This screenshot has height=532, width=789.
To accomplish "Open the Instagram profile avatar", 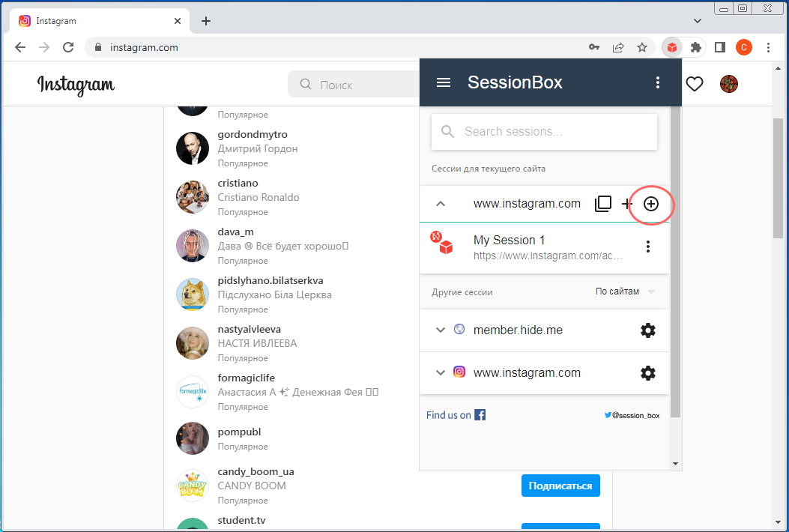I will pos(728,84).
